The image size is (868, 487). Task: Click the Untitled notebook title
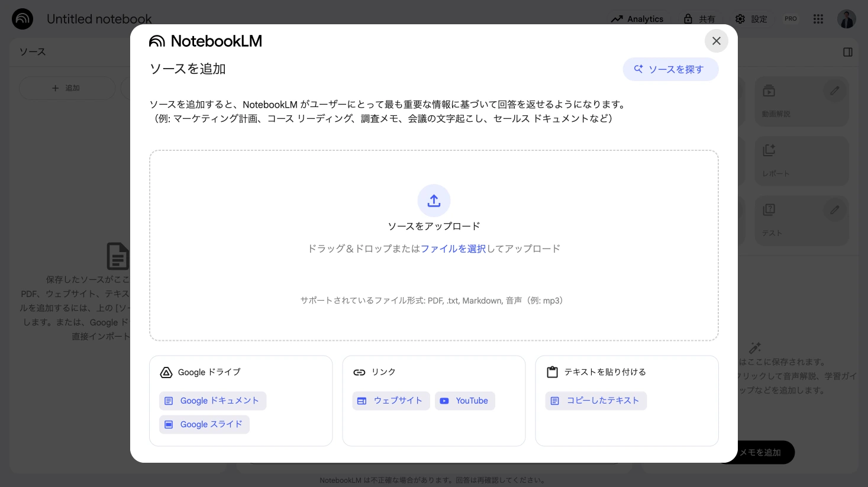(x=99, y=19)
